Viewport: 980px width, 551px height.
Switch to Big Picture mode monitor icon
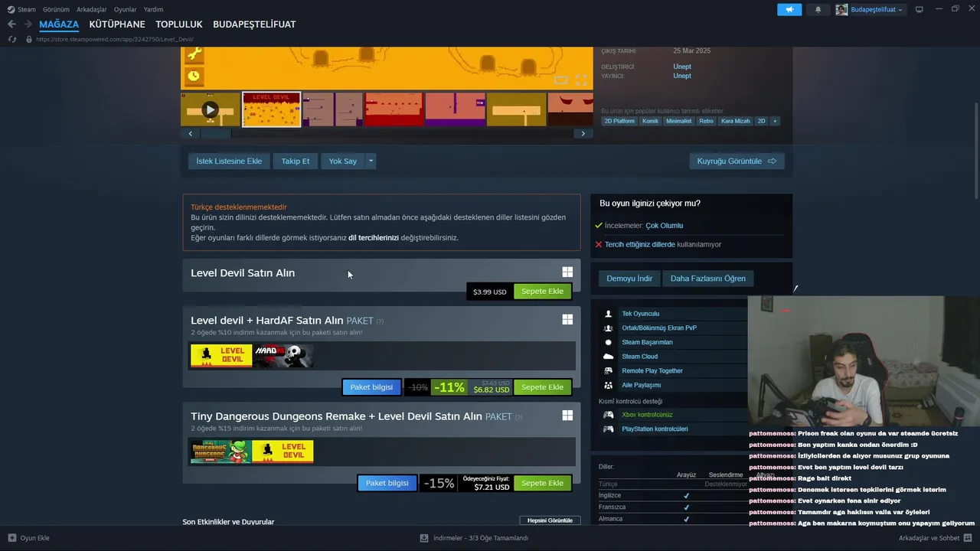click(920, 9)
